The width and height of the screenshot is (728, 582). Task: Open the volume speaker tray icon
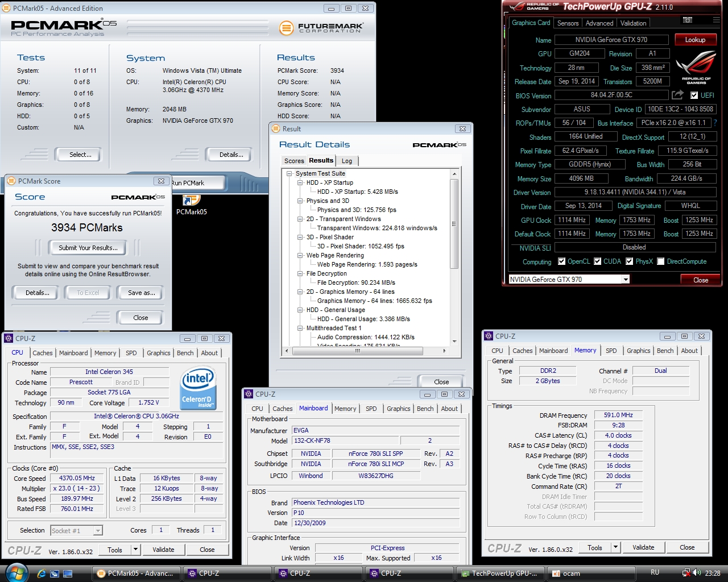(697, 573)
